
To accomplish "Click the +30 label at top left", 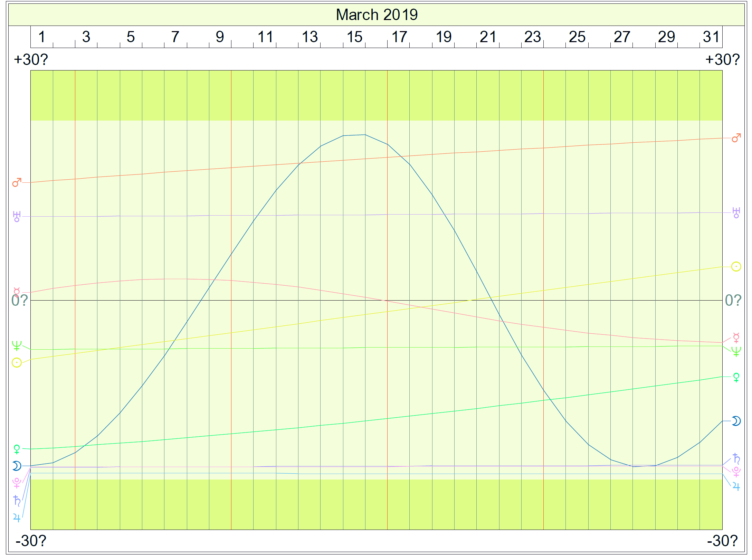I will [x=30, y=60].
